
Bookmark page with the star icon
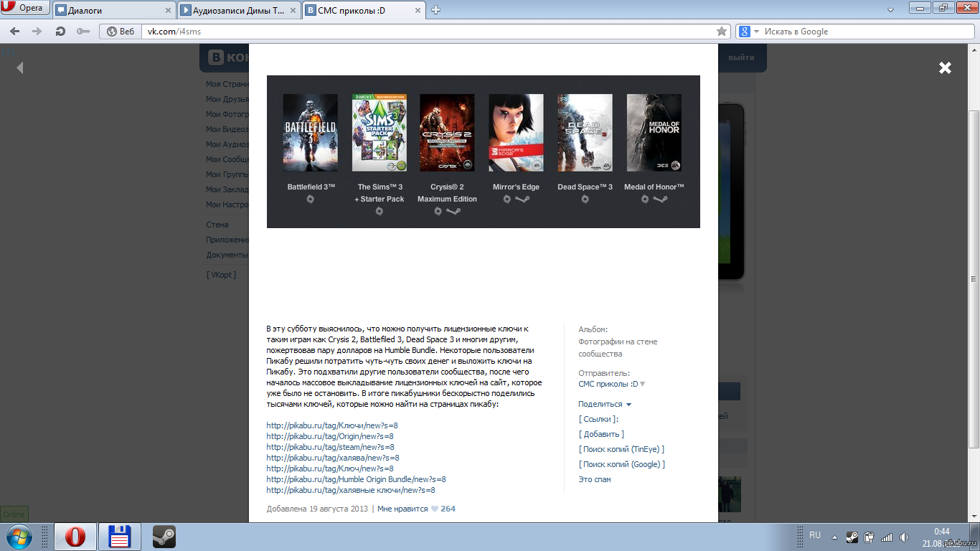coord(722,32)
